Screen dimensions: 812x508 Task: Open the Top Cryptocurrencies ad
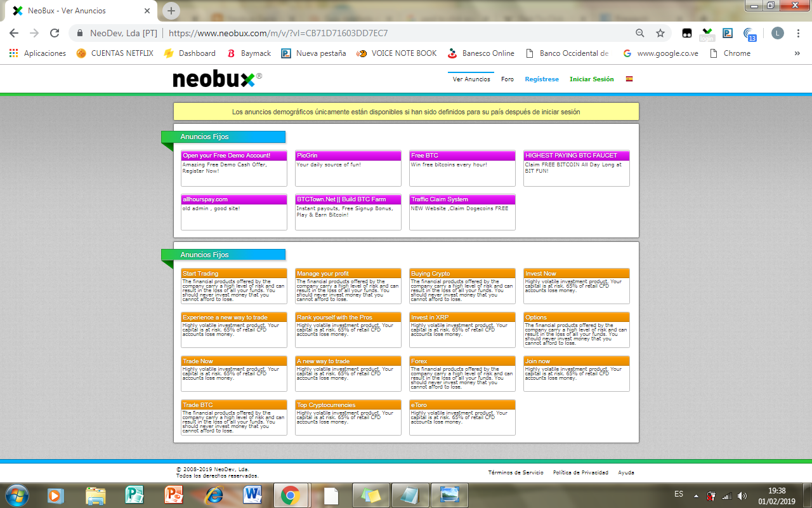click(348, 418)
